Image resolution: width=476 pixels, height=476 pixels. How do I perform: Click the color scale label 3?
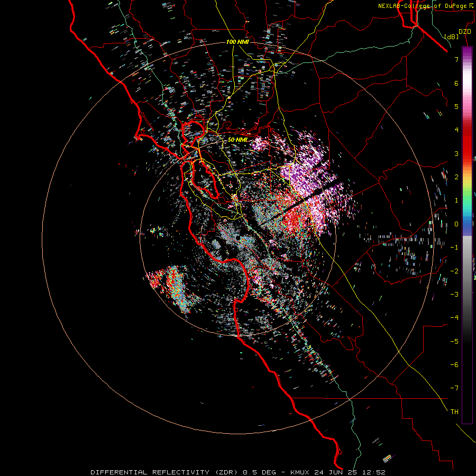pos(456,153)
